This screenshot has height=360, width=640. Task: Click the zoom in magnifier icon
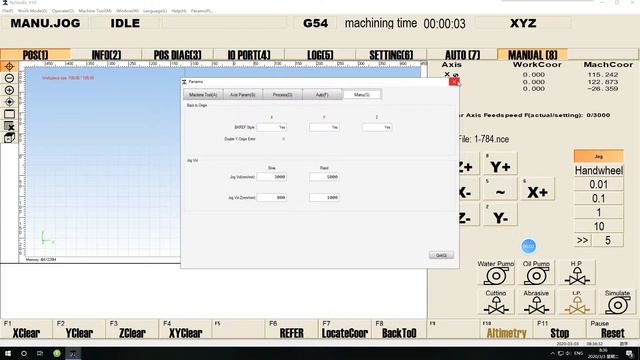coord(9,90)
